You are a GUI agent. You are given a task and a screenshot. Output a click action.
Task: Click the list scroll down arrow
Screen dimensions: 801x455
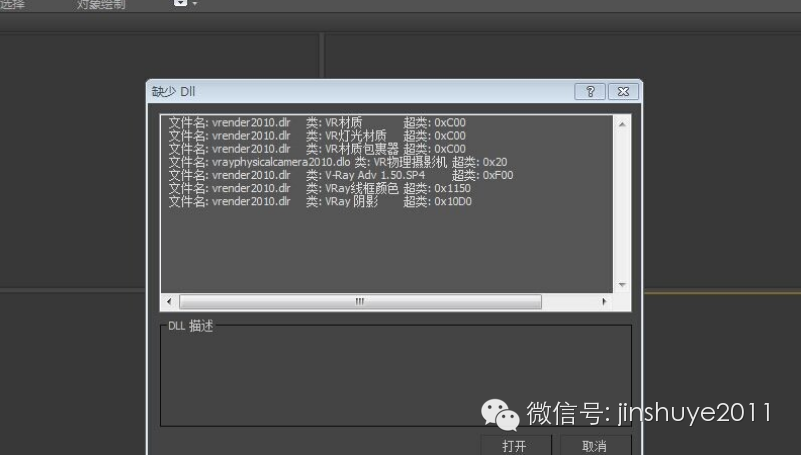point(622,284)
